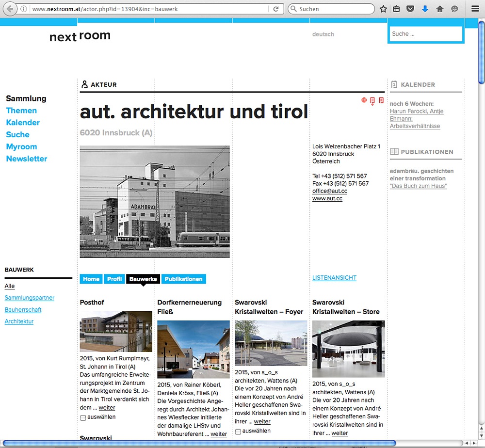Filter Bauwerk by Architektur
Image resolution: width=485 pixels, height=448 pixels.
click(x=19, y=321)
